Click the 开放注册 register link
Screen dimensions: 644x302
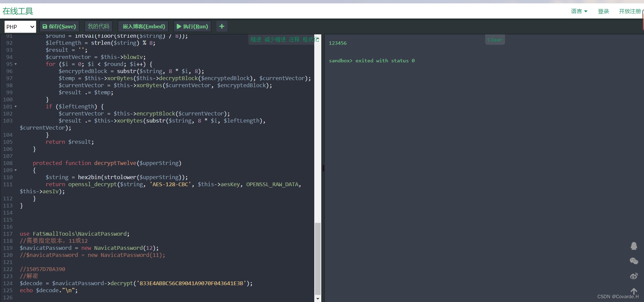[x=630, y=11]
